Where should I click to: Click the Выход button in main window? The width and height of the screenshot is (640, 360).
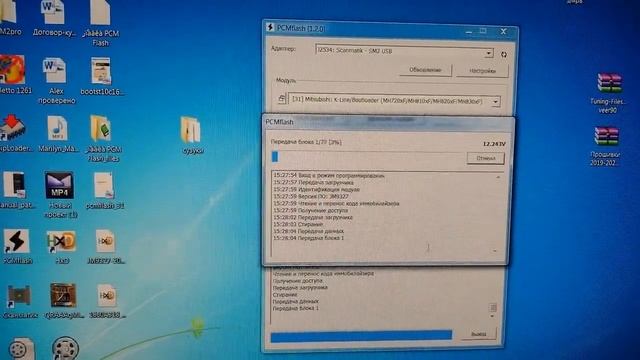click(x=479, y=334)
